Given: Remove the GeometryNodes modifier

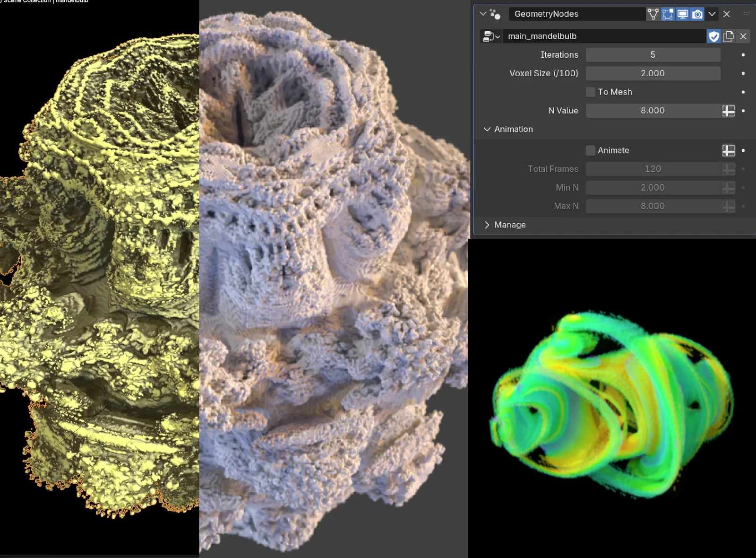Looking at the screenshot, I should pyautogui.click(x=727, y=14).
